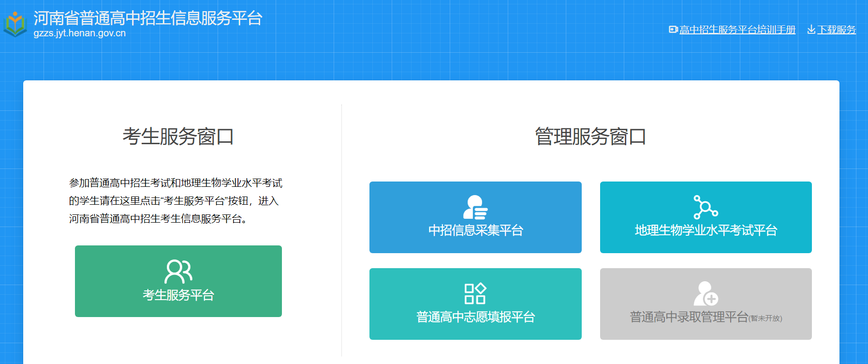Click the network nodes icon for 地理生物学业水平考试平台

pos(706,207)
